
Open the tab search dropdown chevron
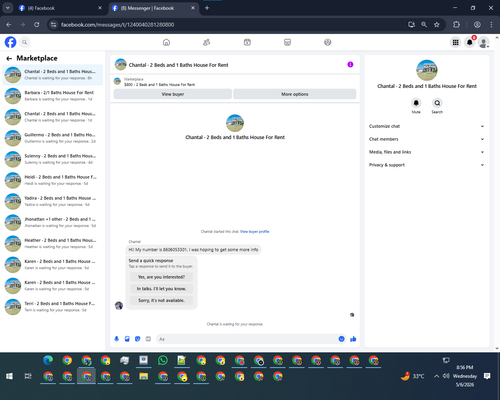(x=7, y=8)
